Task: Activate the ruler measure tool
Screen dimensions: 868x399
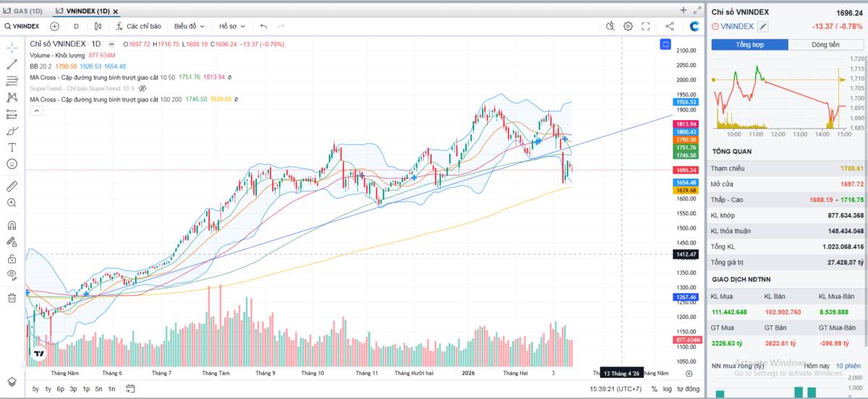Action: (x=12, y=186)
